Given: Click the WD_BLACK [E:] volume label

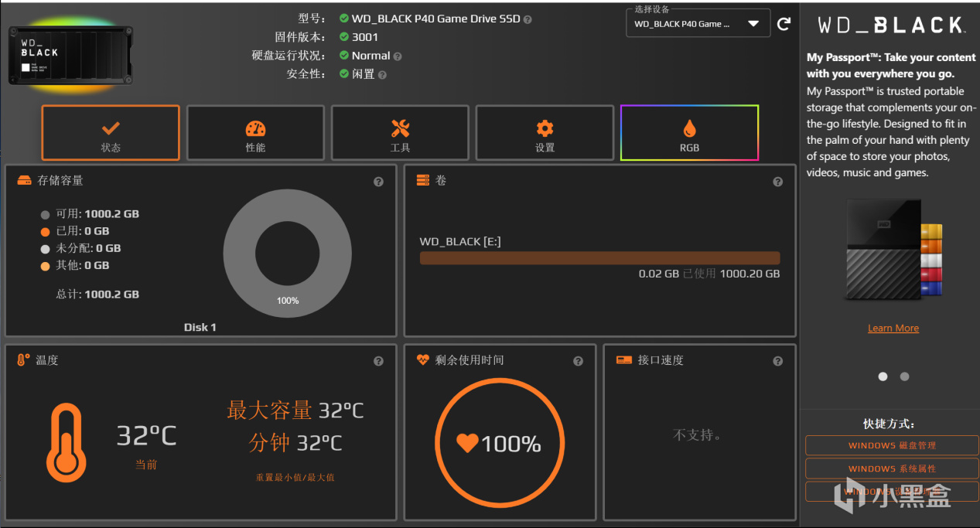Looking at the screenshot, I should (460, 242).
